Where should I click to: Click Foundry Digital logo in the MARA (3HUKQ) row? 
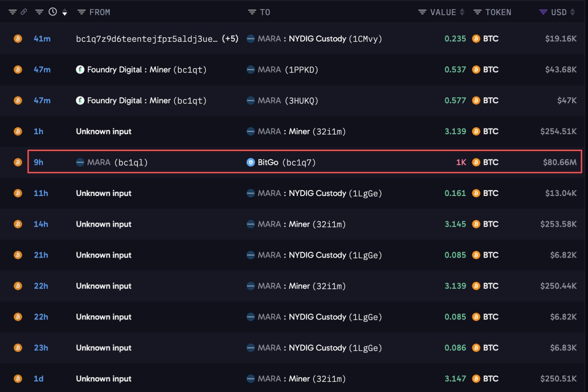(x=80, y=100)
